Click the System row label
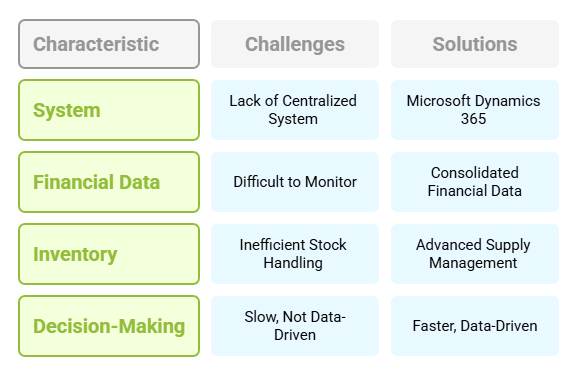 (109, 110)
